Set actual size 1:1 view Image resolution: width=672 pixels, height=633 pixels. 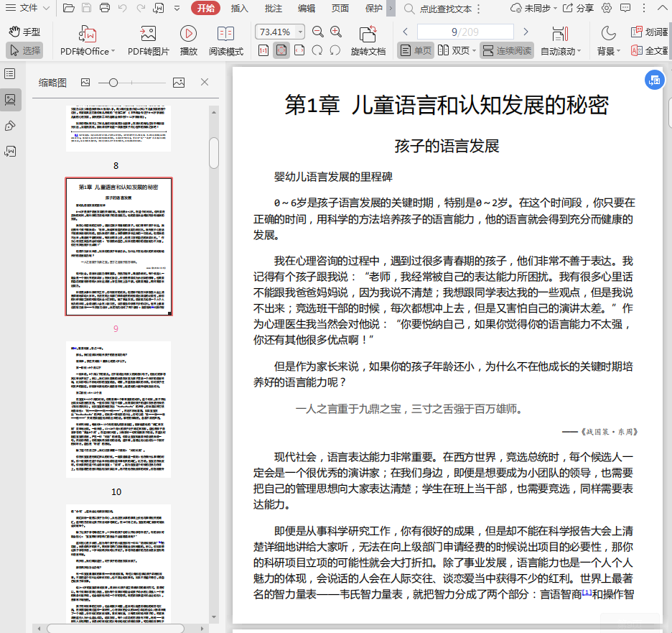(x=263, y=50)
